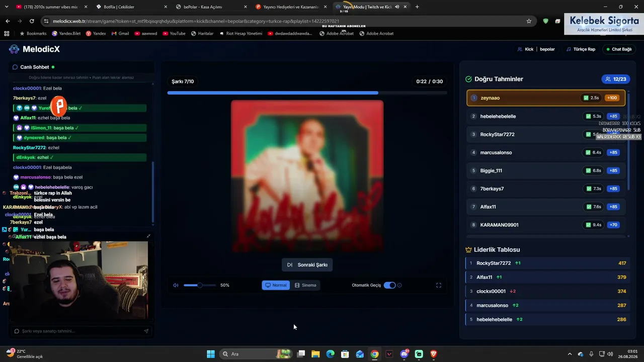Click the song guess input field
Screen dimensions: 644x362
click(82, 331)
